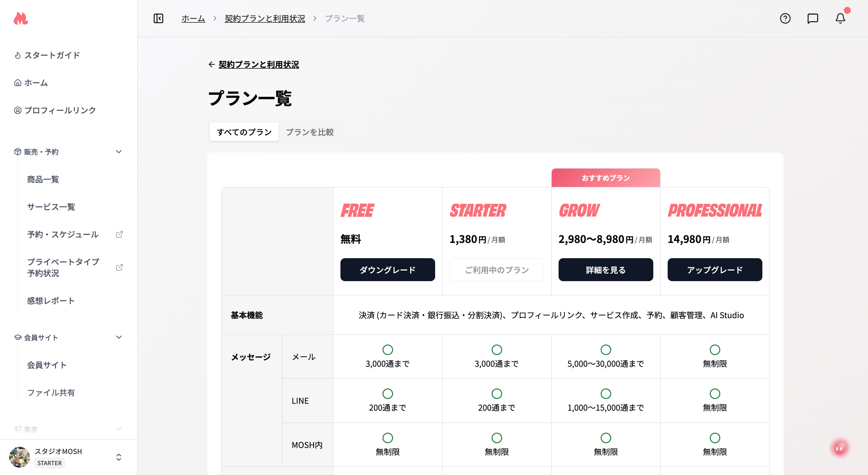Open サービス一覧 in the sidebar
This screenshot has width=868, height=475.
coord(51,207)
